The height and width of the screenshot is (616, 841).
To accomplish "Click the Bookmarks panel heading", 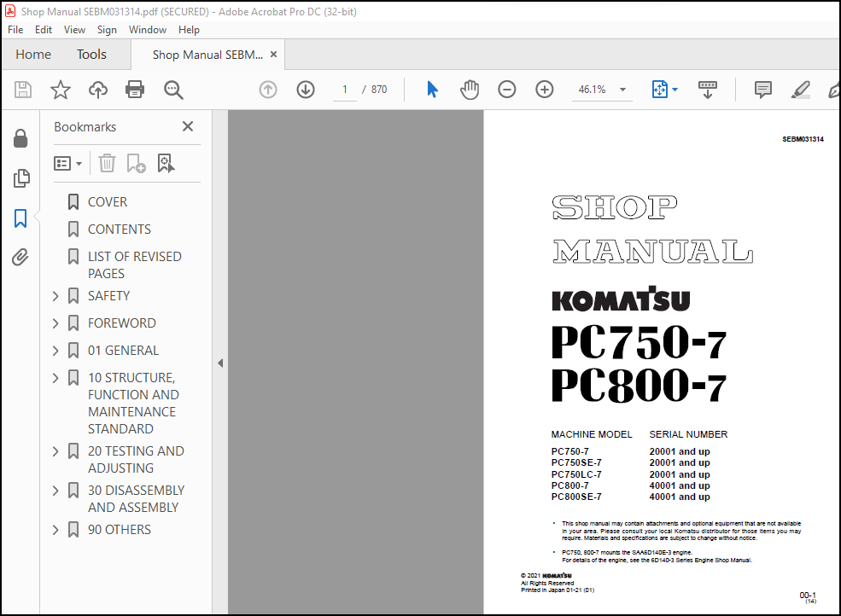I will tap(85, 127).
